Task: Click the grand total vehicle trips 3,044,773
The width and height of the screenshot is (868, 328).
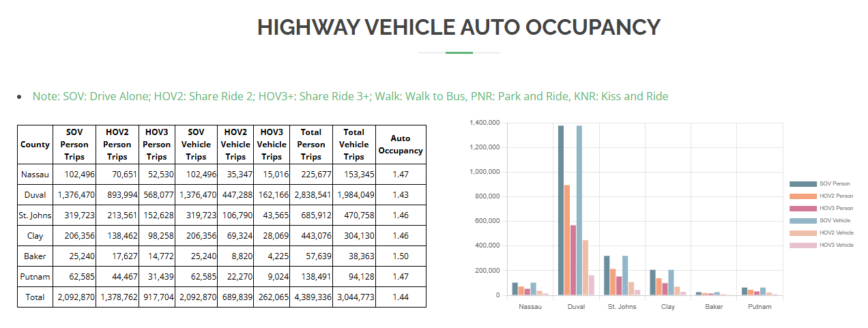Action: (355, 297)
